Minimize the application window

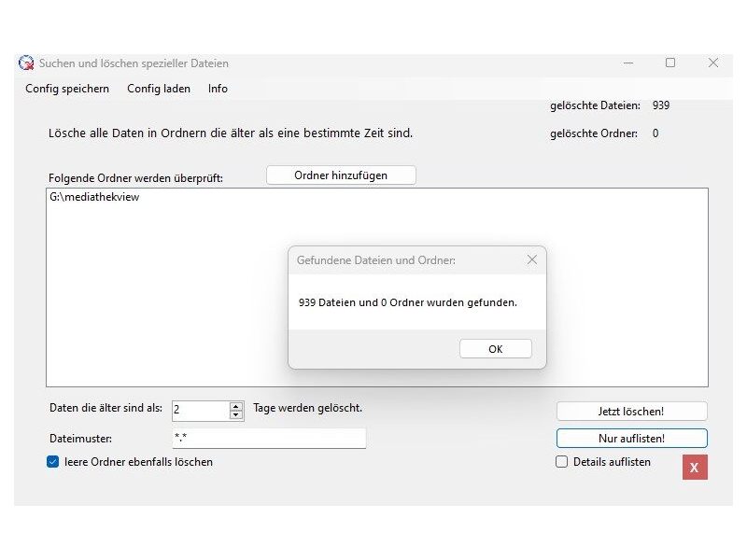628,63
